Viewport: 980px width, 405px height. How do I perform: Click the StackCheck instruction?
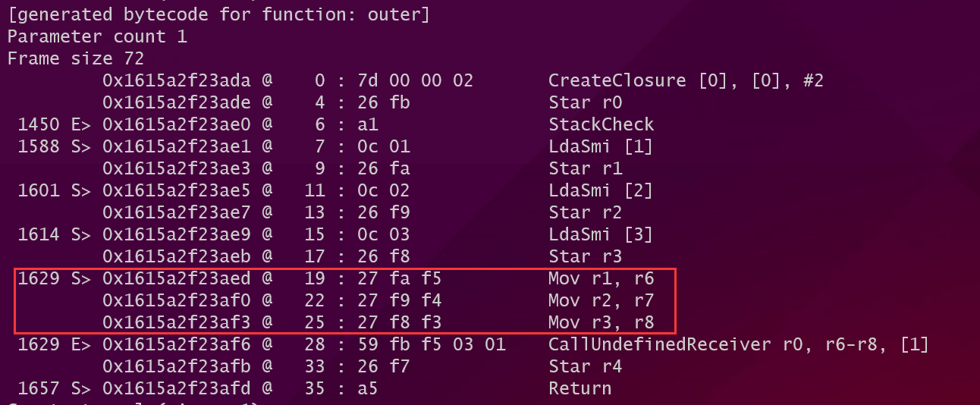pyautogui.click(x=601, y=124)
